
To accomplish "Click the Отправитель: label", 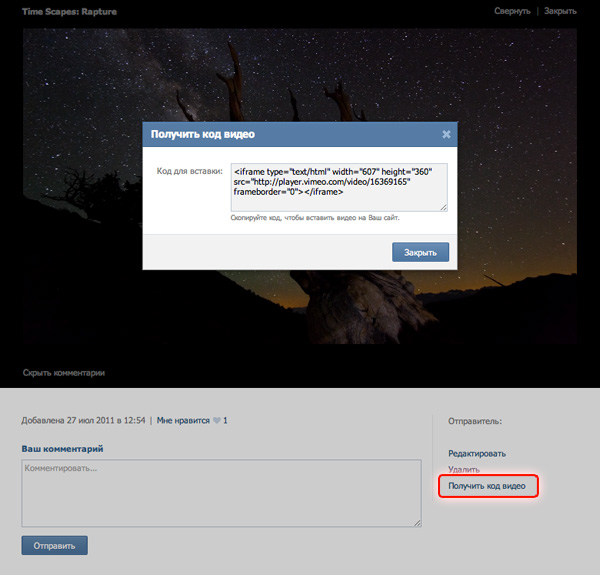I will [x=475, y=421].
